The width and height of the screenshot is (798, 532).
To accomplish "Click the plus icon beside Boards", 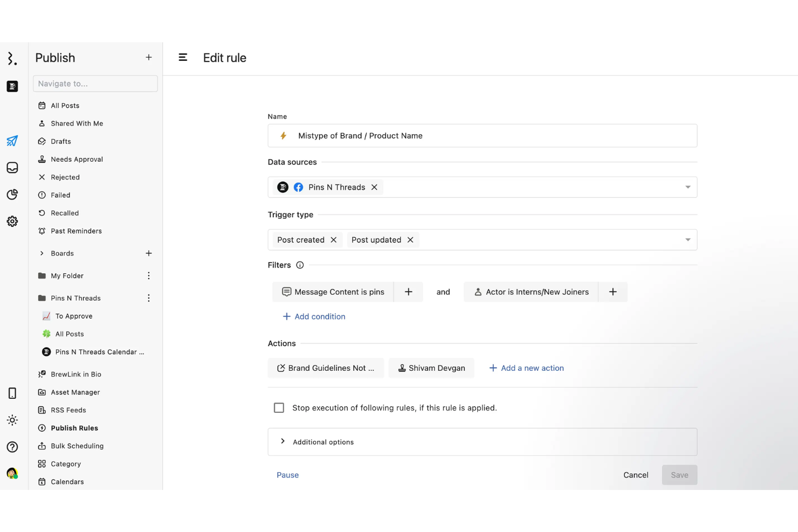I will 149,253.
